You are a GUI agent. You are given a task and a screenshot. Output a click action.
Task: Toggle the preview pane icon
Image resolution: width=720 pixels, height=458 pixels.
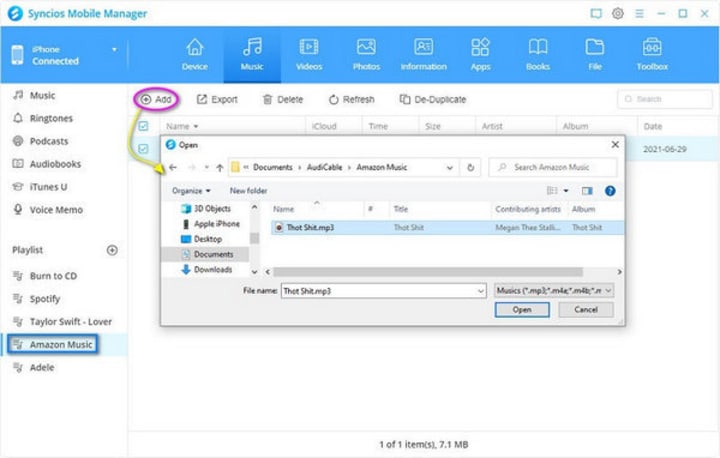point(587,191)
